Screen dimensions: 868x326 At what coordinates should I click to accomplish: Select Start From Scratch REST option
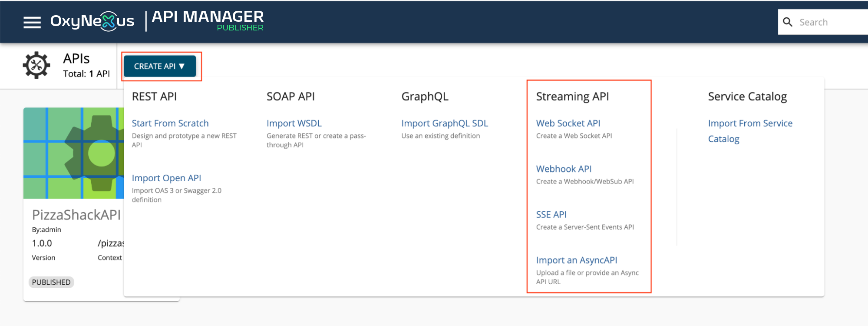click(170, 123)
